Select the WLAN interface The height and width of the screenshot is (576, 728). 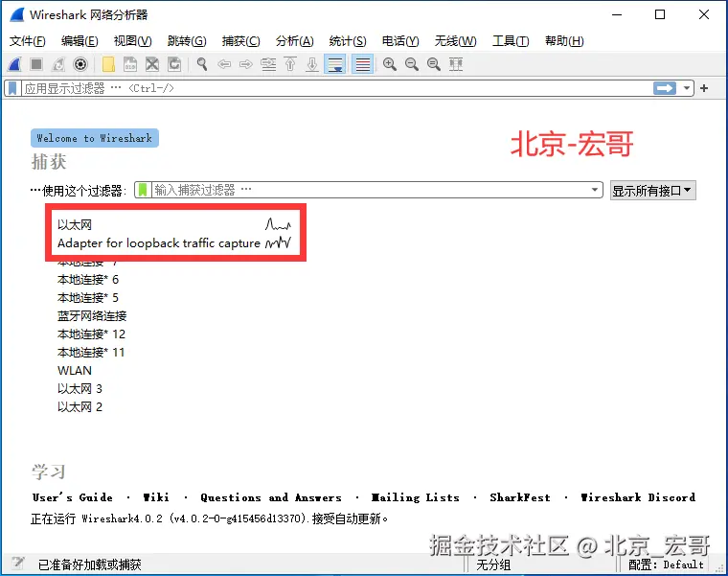coord(75,371)
